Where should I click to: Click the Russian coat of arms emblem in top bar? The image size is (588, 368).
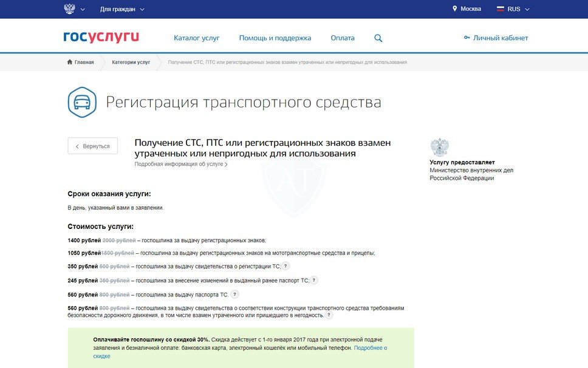point(69,9)
